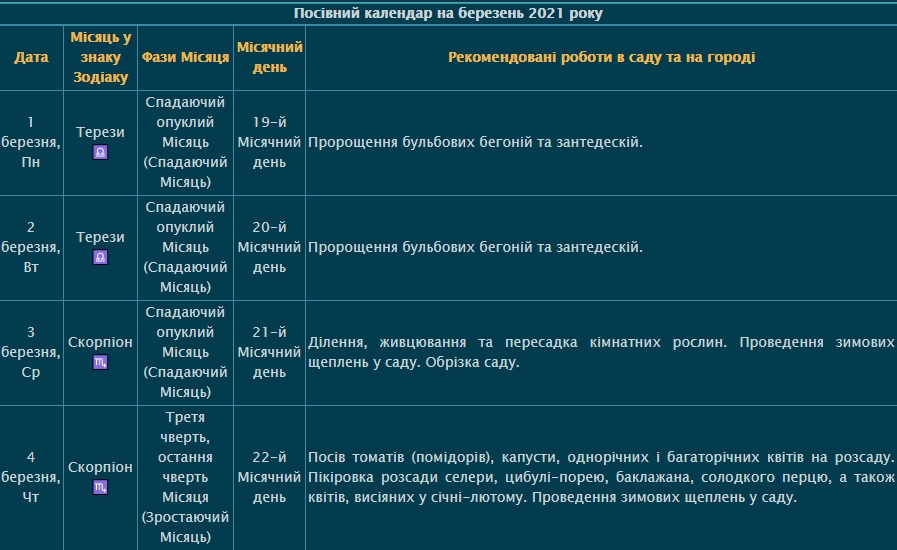Click the '21-й Місячний день' cell
The image size is (897, 550).
[269, 352]
